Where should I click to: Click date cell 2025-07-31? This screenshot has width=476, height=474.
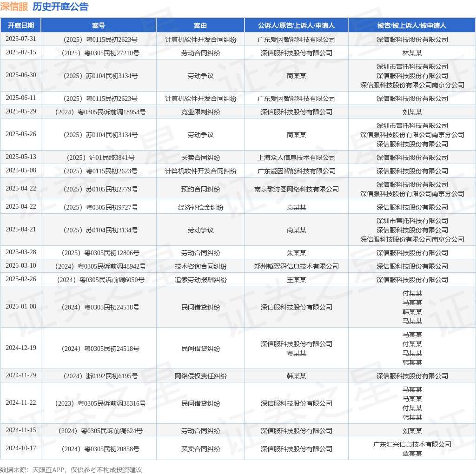coord(20,39)
